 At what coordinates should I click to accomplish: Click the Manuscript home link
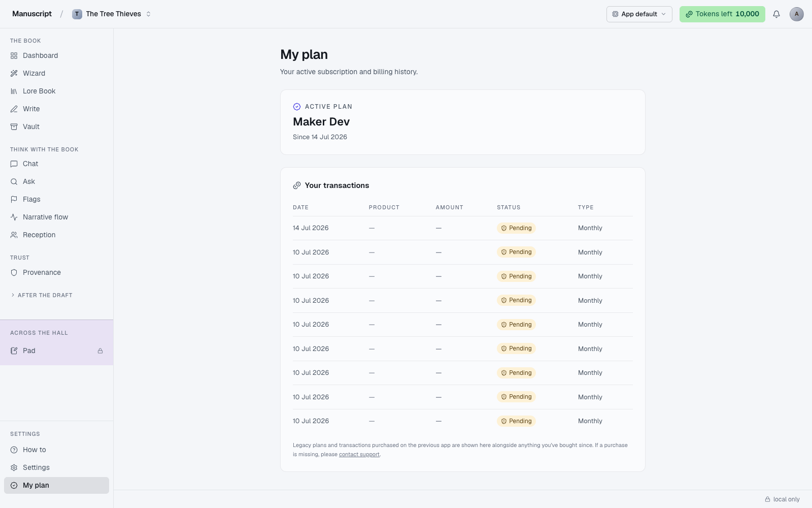point(32,14)
